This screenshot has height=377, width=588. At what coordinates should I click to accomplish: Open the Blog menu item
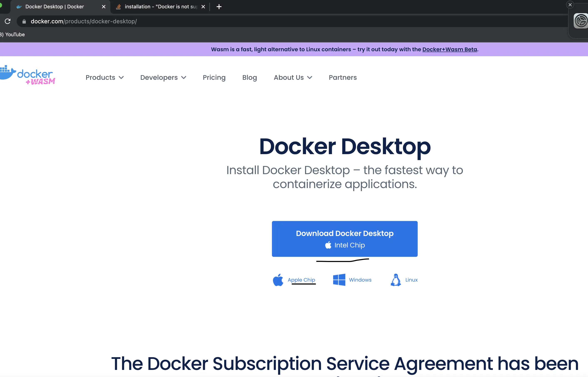pos(249,78)
